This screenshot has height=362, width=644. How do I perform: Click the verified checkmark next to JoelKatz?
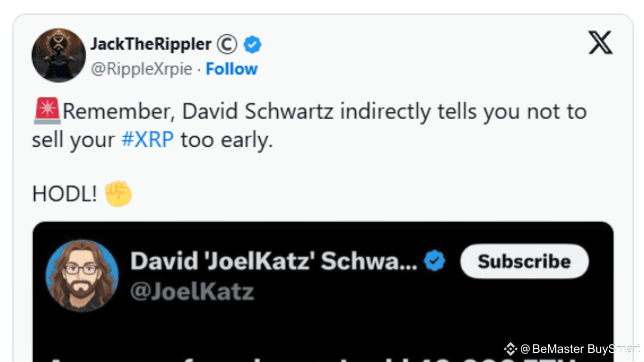point(434,261)
